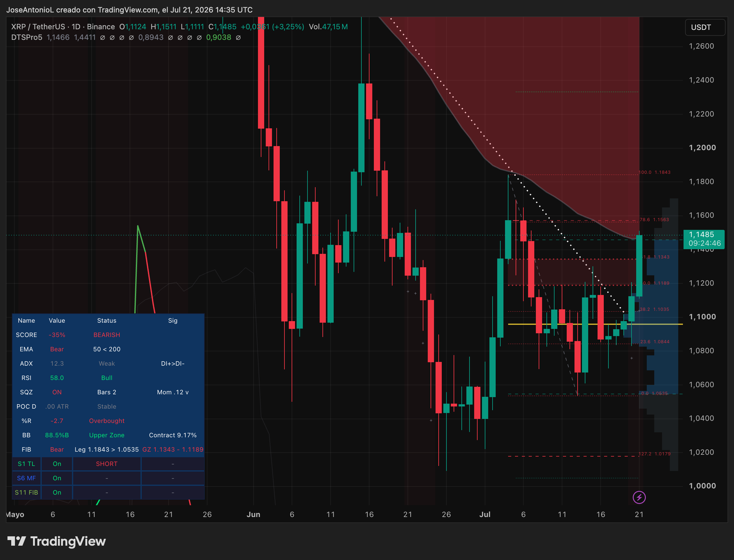This screenshot has width=734, height=560.
Task: Click the ADX value 12.3
Action: pyautogui.click(x=57, y=363)
